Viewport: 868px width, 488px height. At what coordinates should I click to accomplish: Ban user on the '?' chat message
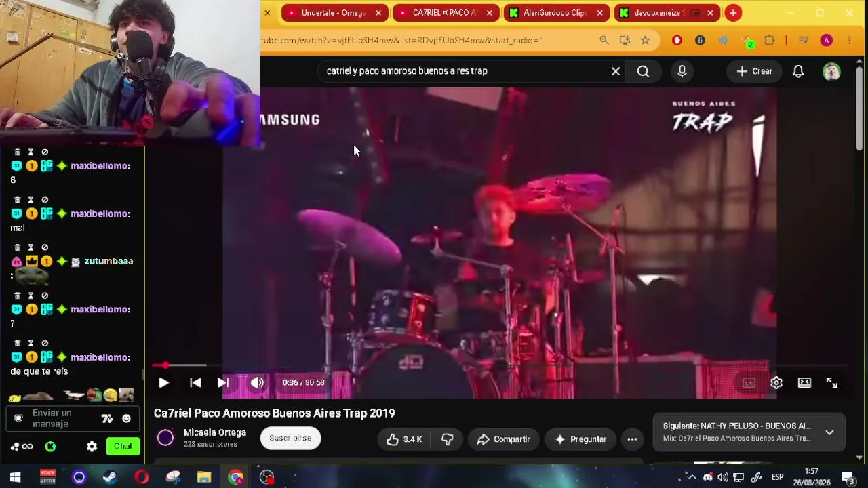coord(45,296)
